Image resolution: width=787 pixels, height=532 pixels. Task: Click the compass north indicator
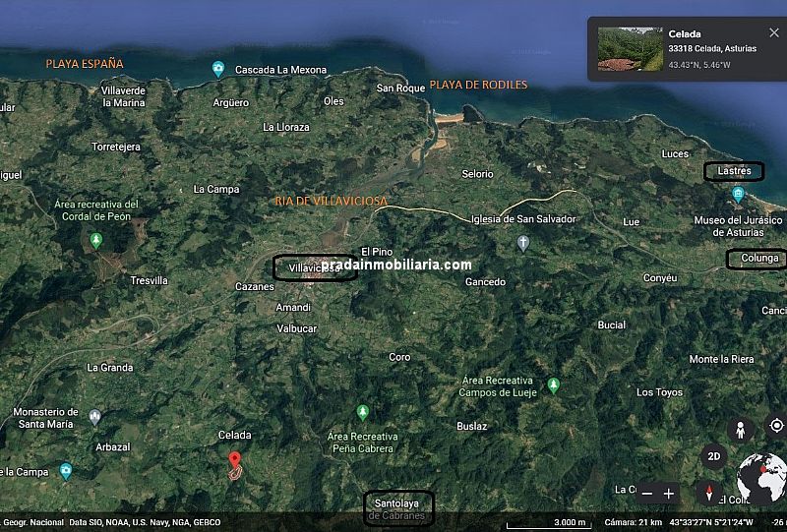708,492
